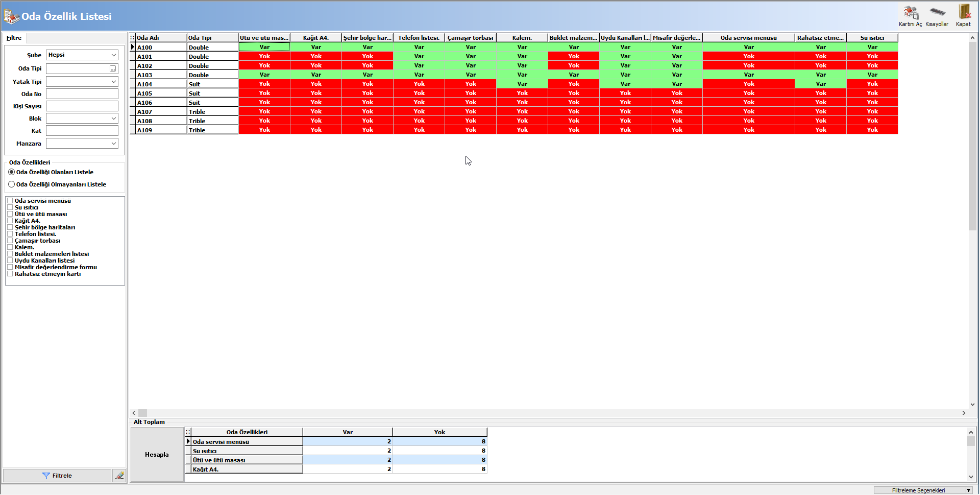Click the Telefon listesi. column header
The width and height of the screenshot is (980, 495).
tap(419, 38)
